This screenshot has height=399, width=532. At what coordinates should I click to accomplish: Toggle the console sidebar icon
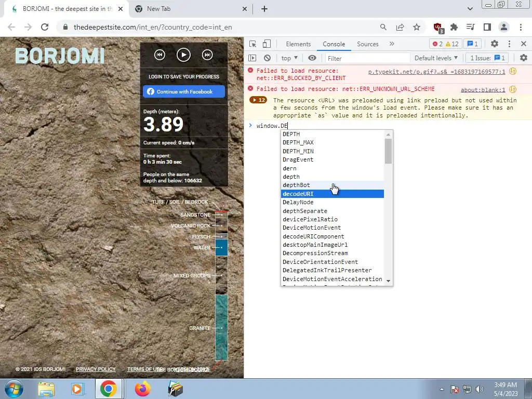click(252, 58)
